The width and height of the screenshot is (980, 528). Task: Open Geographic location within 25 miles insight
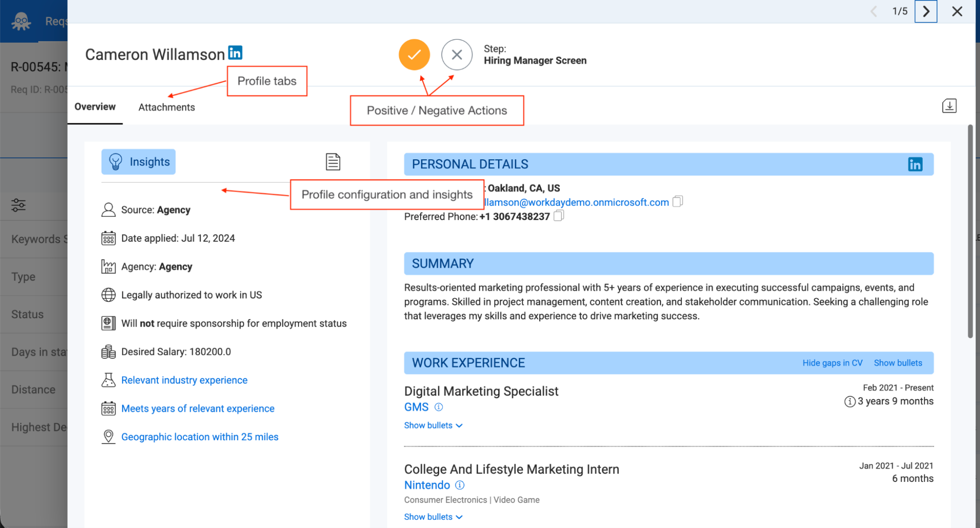(200, 437)
